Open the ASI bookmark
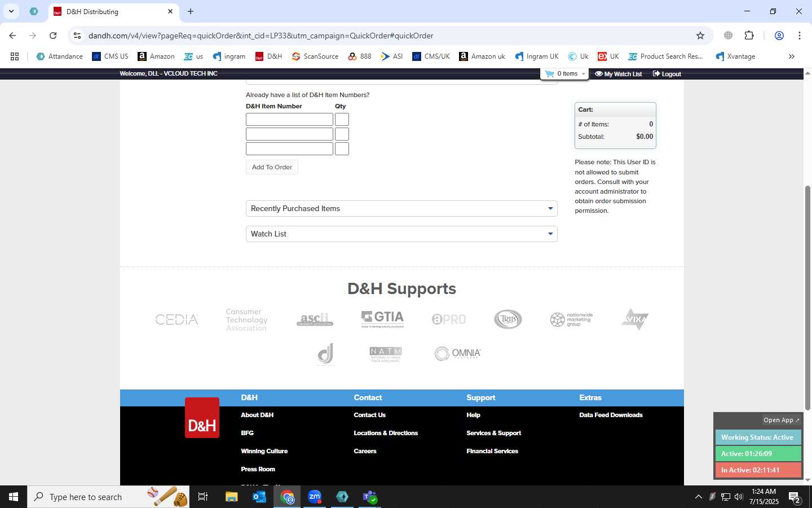 click(x=392, y=56)
